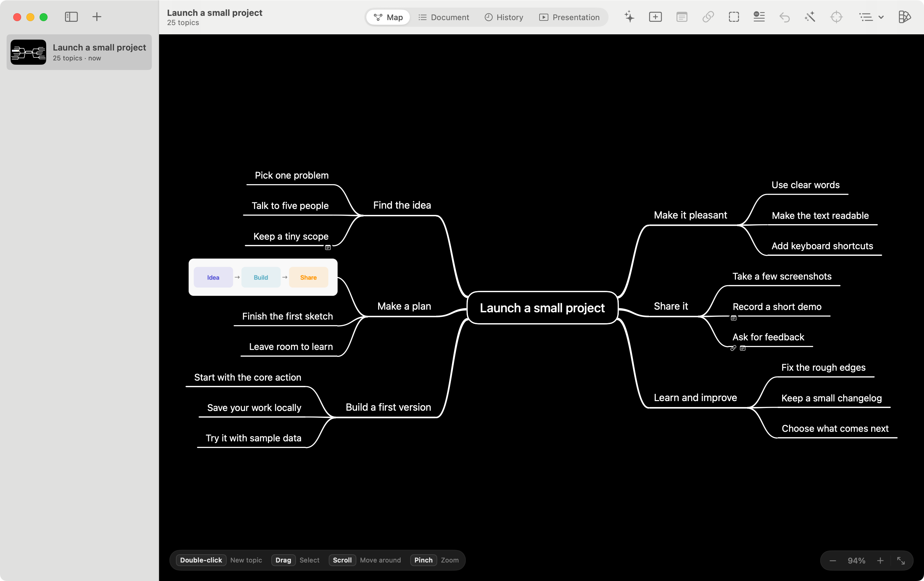Click the dashed selection frame icon
This screenshot has height=581, width=924.
[734, 17]
